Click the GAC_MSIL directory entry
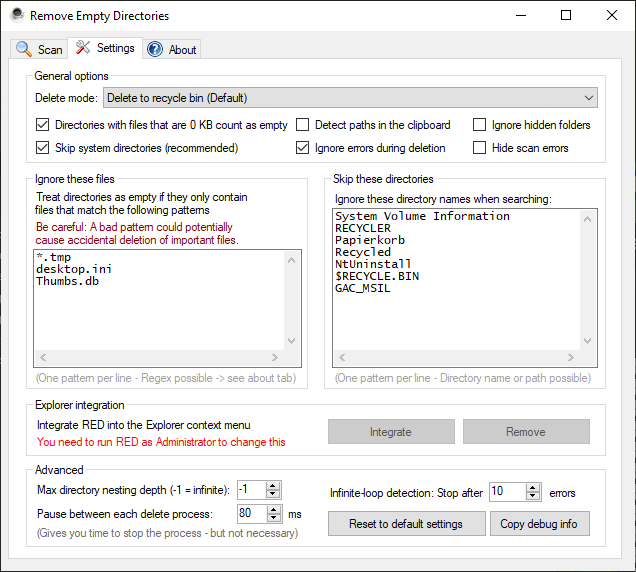This screenshot has height=572, width=636. click(363, 288)
